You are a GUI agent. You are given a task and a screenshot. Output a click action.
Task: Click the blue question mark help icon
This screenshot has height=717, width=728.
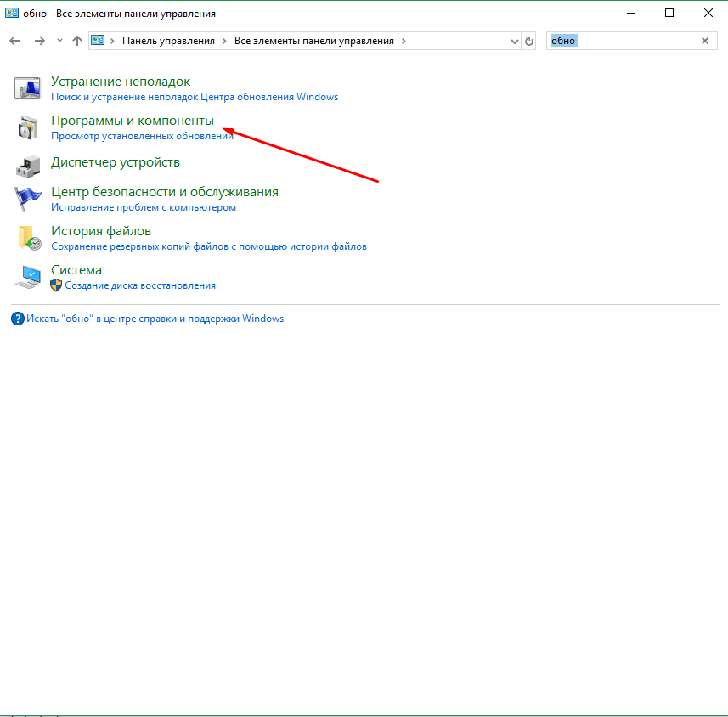18,319
